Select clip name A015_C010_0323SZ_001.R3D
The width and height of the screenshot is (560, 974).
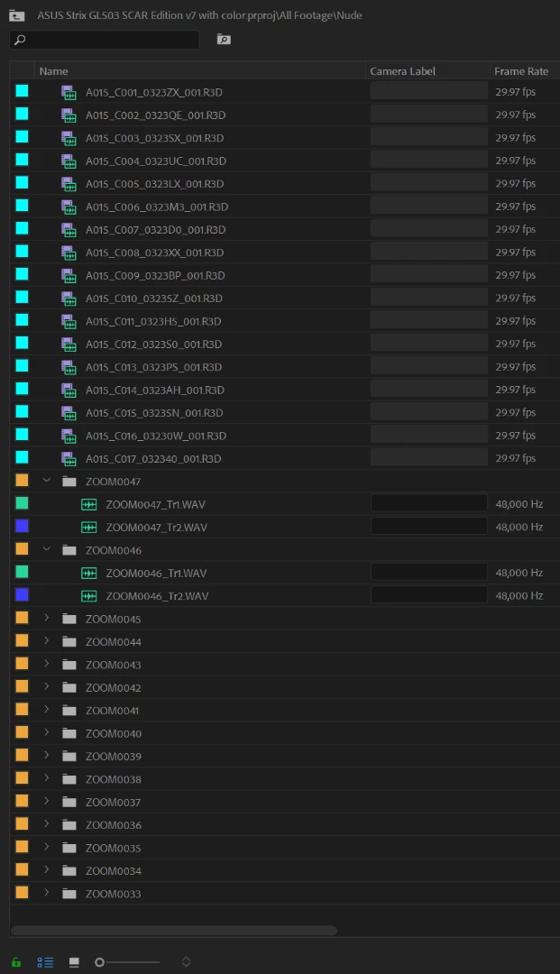154,299
